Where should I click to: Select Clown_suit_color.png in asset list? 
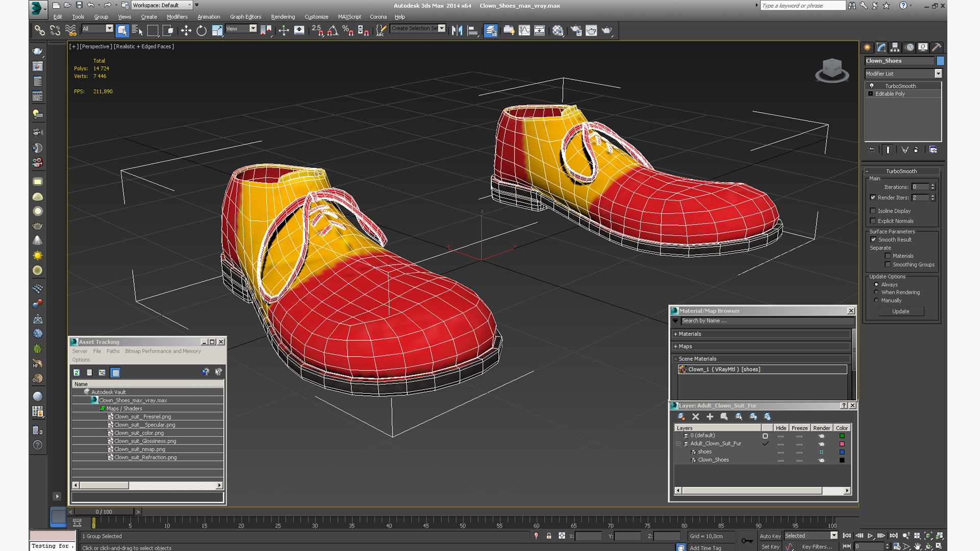click(x=139, y=433)
